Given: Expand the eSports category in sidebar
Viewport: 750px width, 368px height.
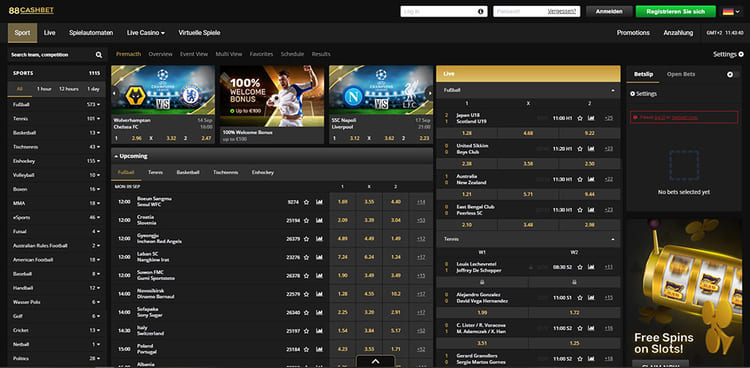Looking at the screenshot, I should click(56, 217).
